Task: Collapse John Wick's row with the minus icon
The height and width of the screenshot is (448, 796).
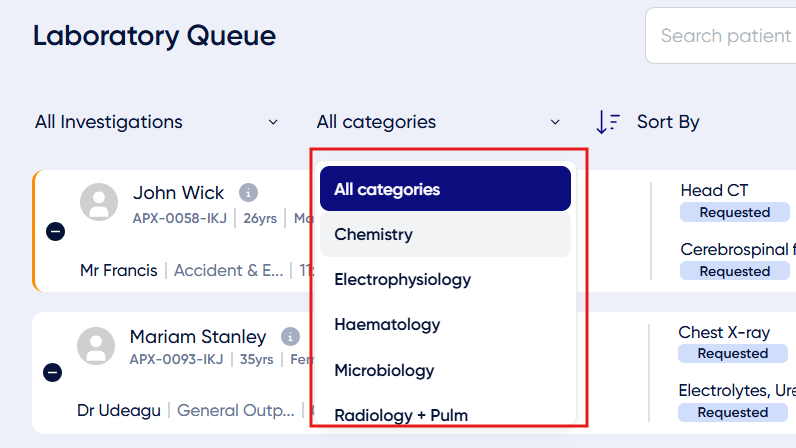Action: (55, 232)
